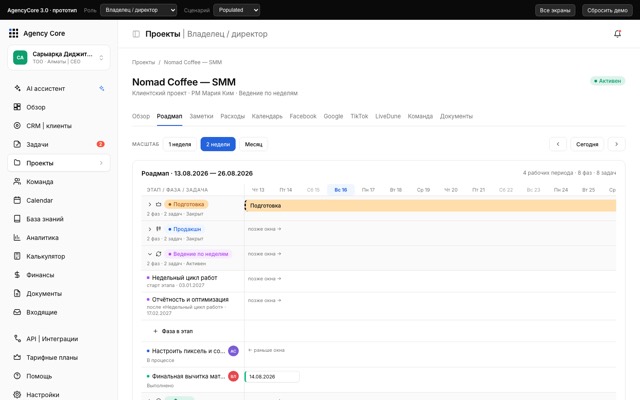
Task: Click the Вс 16 day header
Action: click(x=340, y=190)
